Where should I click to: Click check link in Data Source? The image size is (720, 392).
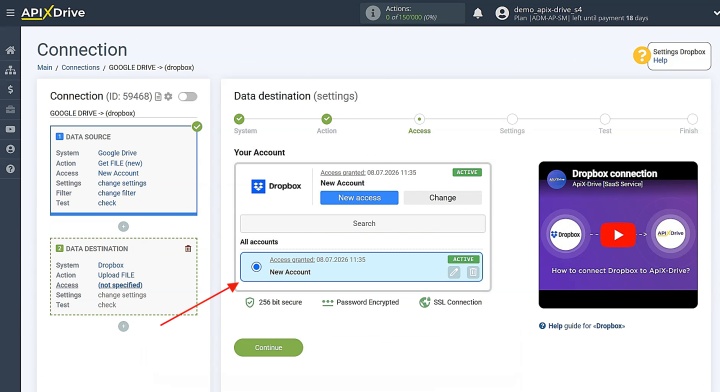[107, 203]
